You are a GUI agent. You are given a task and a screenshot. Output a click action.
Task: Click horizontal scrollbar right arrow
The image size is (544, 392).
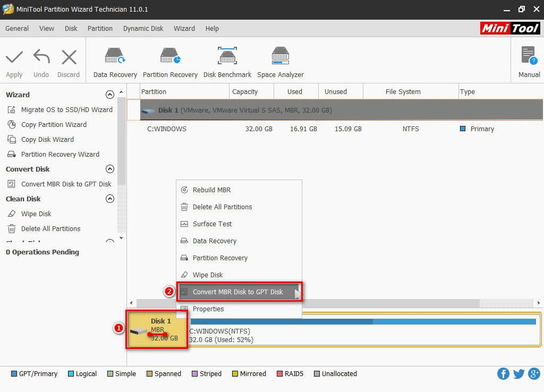(539, 303)
